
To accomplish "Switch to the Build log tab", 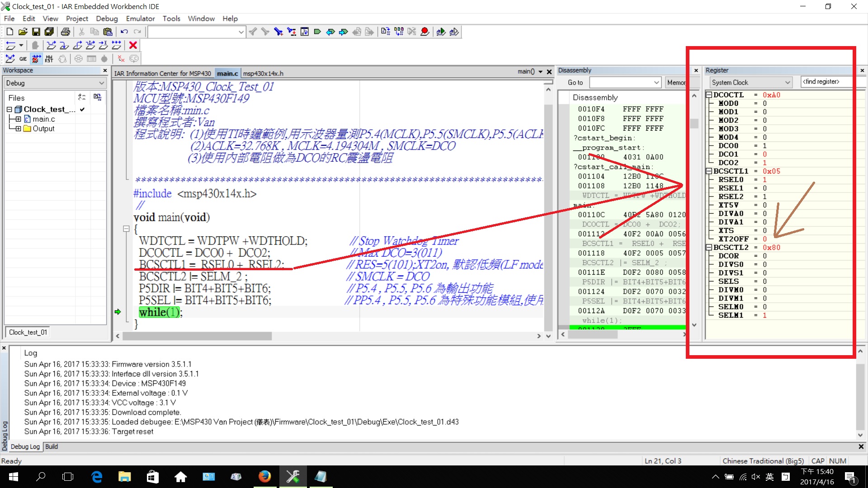I will pos(52,446).
